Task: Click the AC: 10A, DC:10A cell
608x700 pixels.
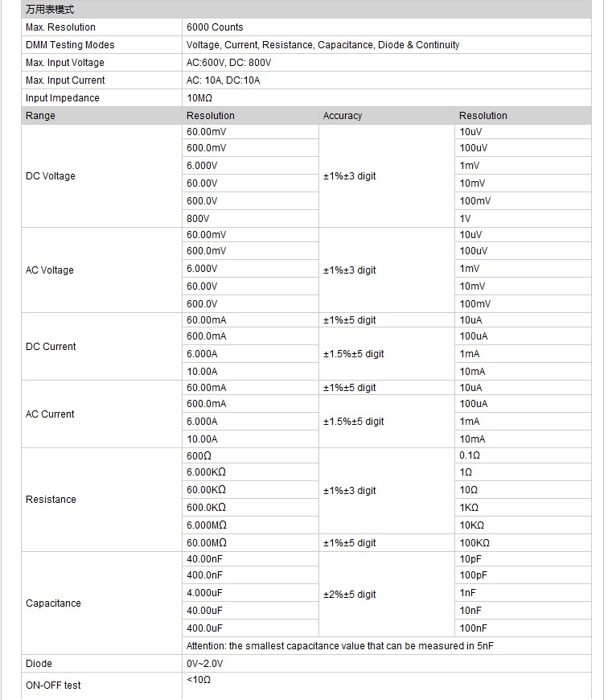Action: [x=224, y=80]
